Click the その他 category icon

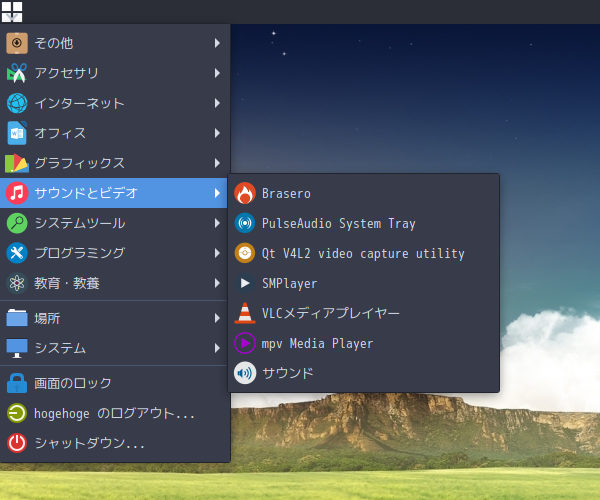(x=17, y=43)
